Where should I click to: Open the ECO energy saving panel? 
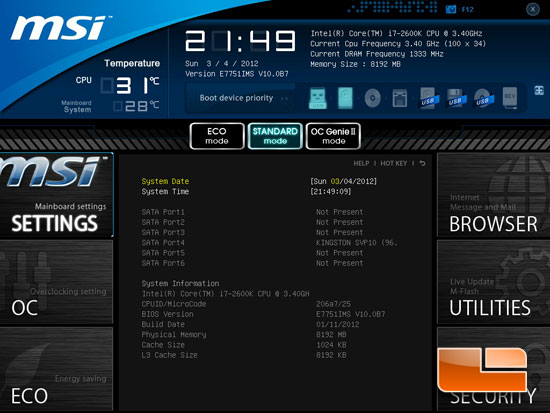pos(56,368)
